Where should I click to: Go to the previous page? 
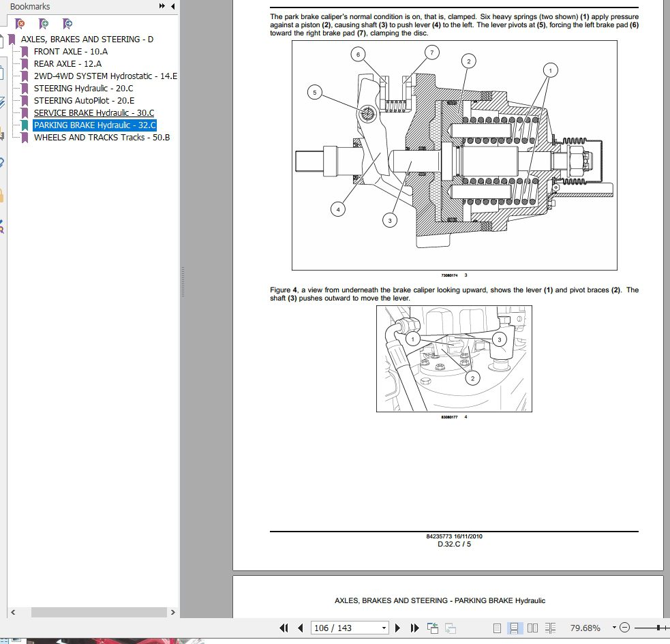(301, 628)
